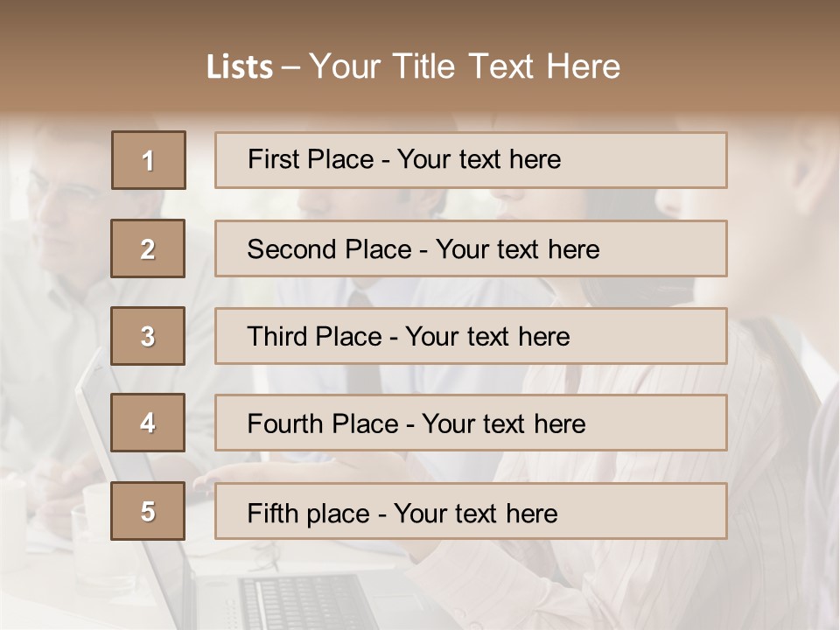The width and height of the screenshot is (840, 630).
Task: Click the slide title text
Action: coord(413,66)
